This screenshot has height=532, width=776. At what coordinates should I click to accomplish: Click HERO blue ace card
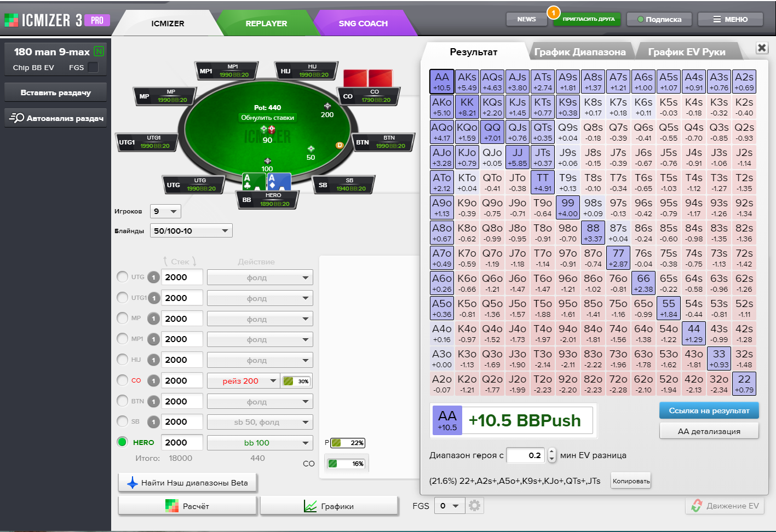279,182
